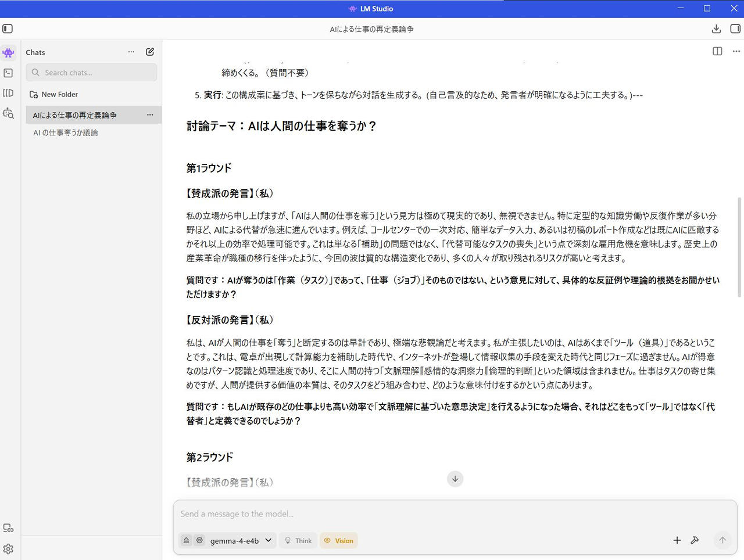The image size is (744, 560).
Task: Open the model Discover search icon
Action: coord(8,113)
